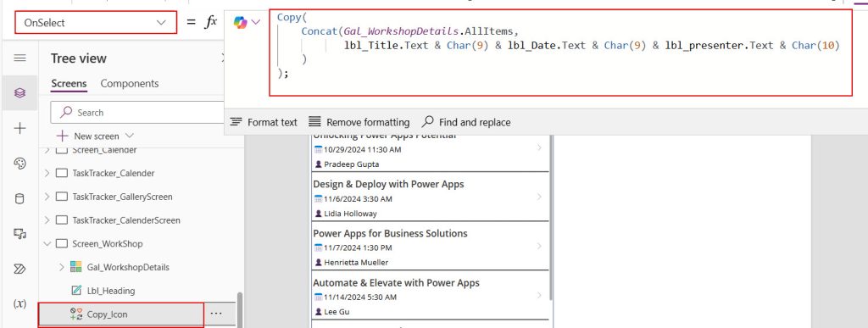
Task: Click the Copy_Icon control icon
Action: pyautogui.click(x=76, y=314)
